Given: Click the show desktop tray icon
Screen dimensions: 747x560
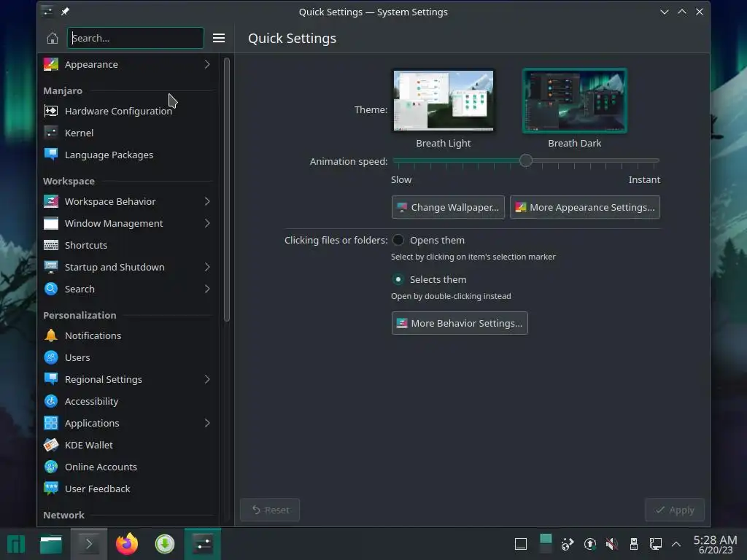Looking at the screenshot, I should (x=521, y=544).
